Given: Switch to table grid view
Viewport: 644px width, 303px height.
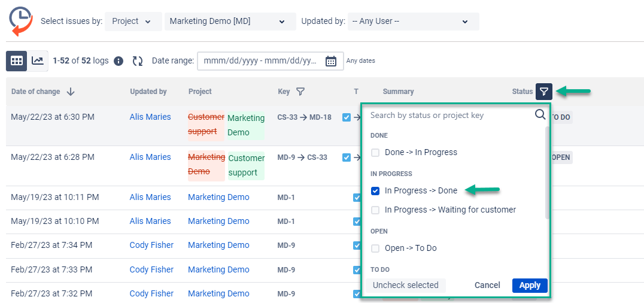Looking at the screenshot, I should (17, 60).
